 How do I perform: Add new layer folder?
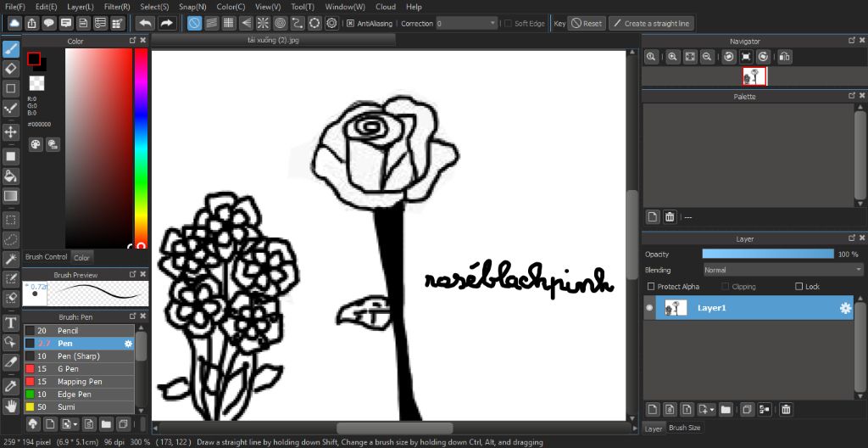click(x=726, y=410)
